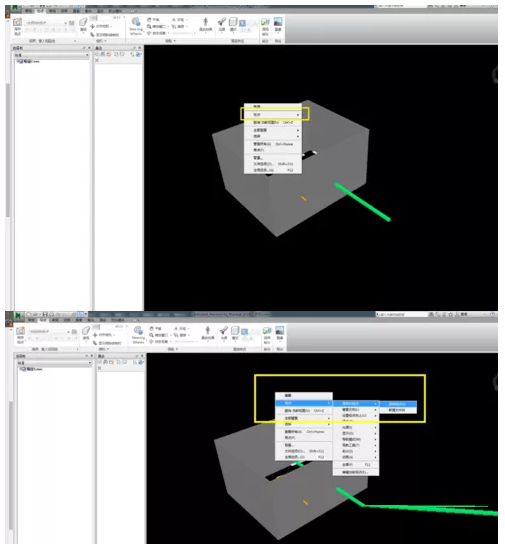Expand the model file tree node, upper window
The width and height of the screenshot is (505, 550).
[18, 61]
